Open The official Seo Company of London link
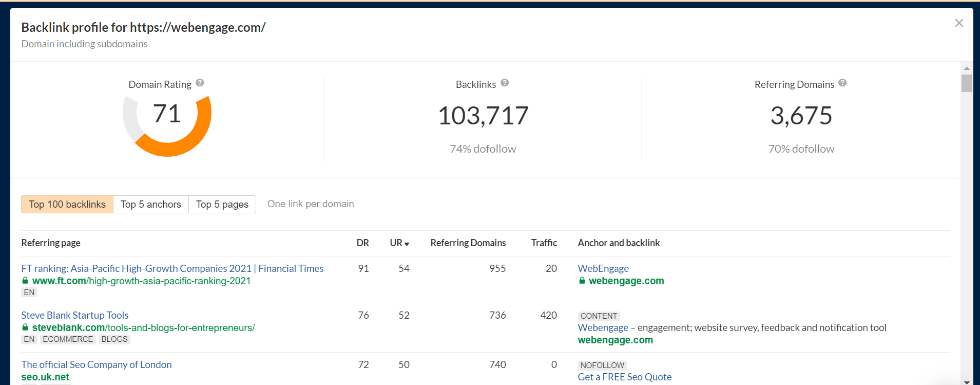The width and height of the screenshot is (980, 385). point(97,364)
